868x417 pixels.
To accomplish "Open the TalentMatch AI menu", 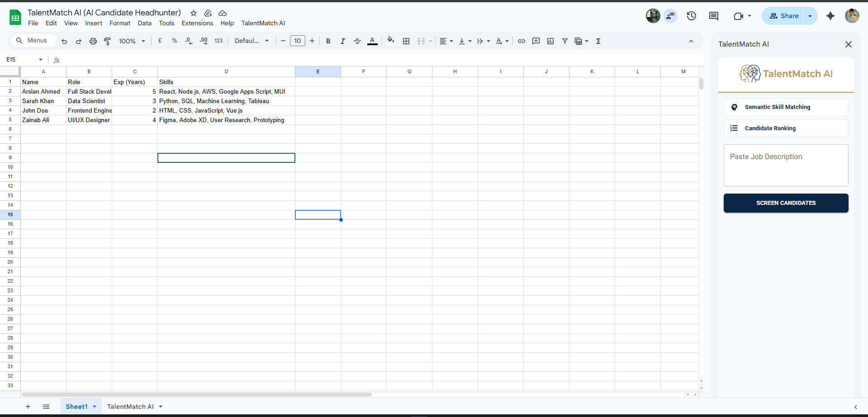I will (x=263, y=23).
